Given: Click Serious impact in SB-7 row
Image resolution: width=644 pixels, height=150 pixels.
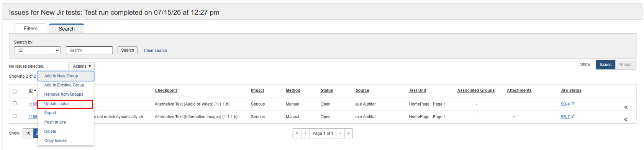Looking at the screenshot, I should tap(258, 117).
